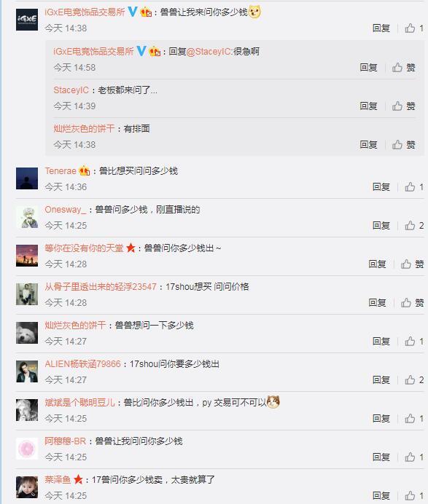Click the blue V verified badge on top comment
Viewport: 428px width, 504px height.
133,12
